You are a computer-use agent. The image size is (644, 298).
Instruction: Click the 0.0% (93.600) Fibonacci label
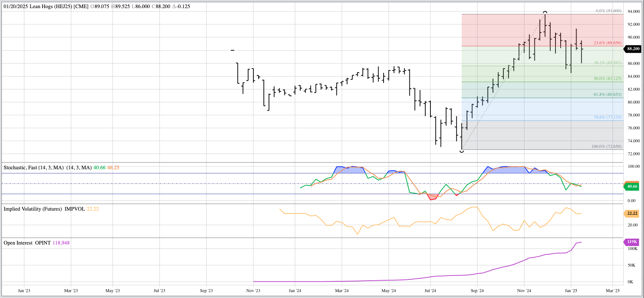coord(609,11)
